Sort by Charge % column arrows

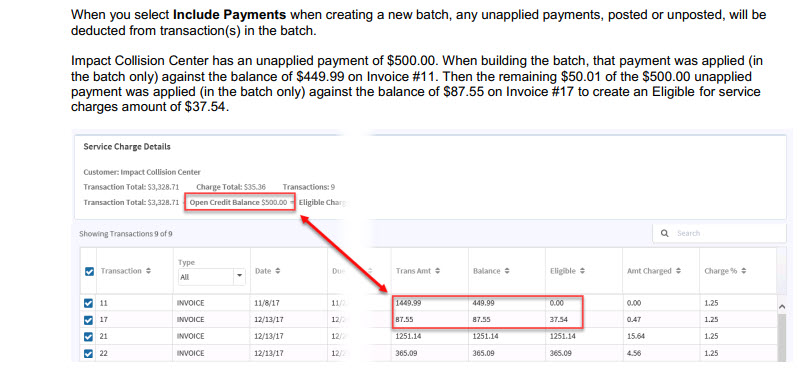[744, 271]
